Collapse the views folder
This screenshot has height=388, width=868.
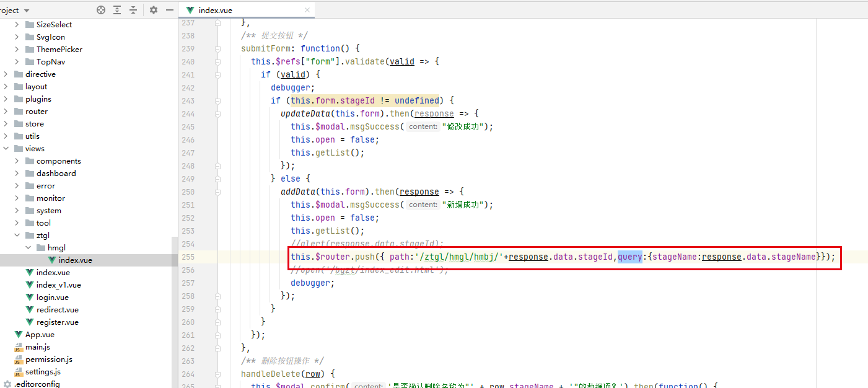point(6,149)
